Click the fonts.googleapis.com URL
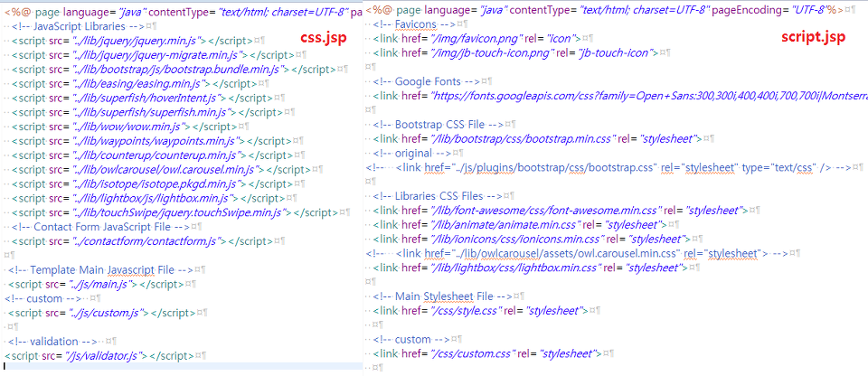Image resolution: width=868 pixels, height=376 pixels. pyautogui.click(x=649, y=96)
